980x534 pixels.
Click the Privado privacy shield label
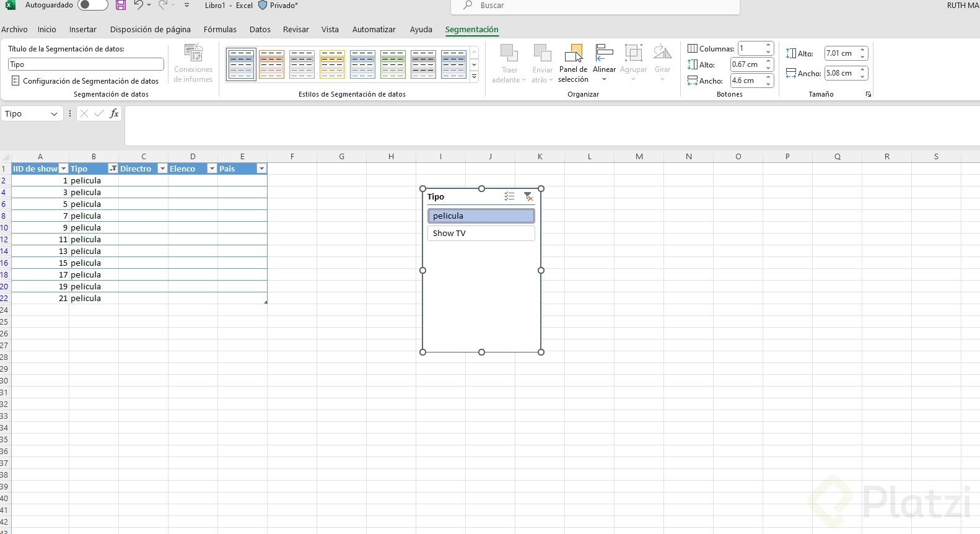pos(278,5)
